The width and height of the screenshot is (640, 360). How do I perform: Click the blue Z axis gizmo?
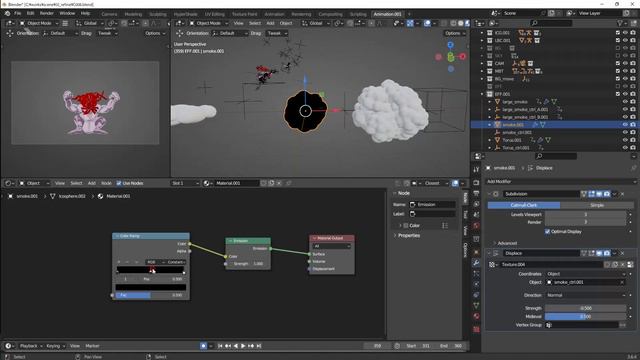point(450,44)
